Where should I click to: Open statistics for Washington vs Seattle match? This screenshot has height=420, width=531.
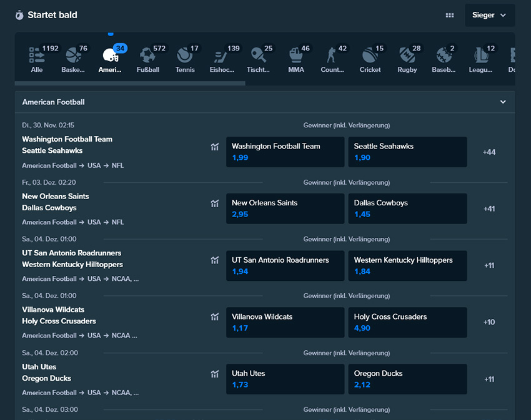pyautogui.click(x=215, y=147)
